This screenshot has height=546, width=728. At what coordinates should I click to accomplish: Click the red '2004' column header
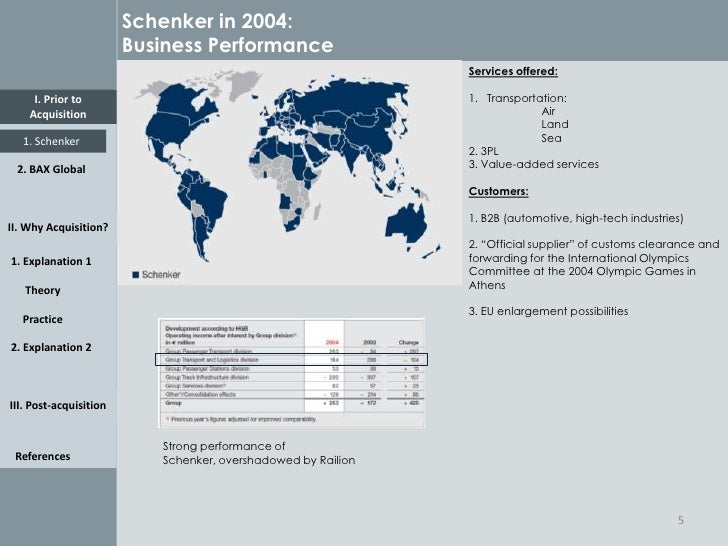coord(332,343)
